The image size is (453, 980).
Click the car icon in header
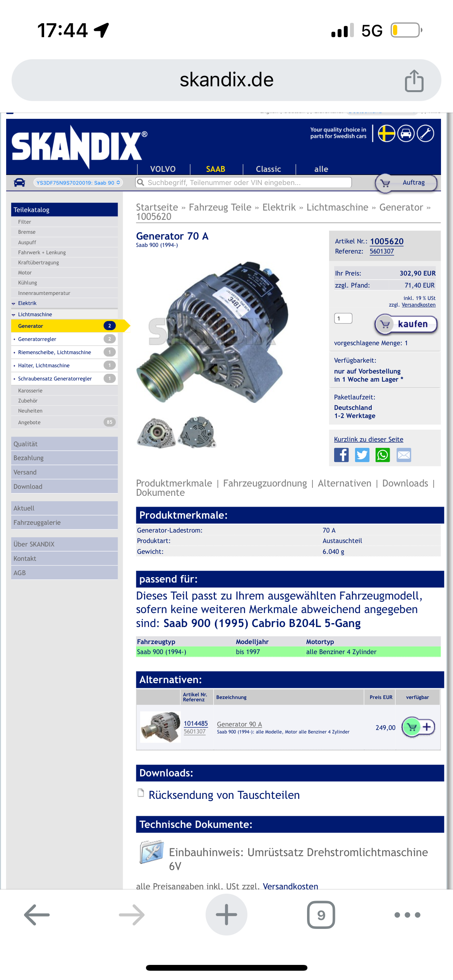[406, 134]
